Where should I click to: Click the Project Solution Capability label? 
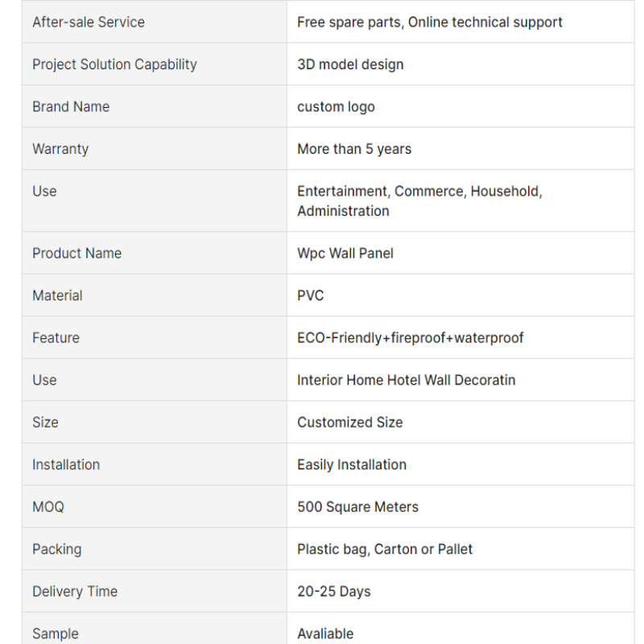click(x=114, y=64)
